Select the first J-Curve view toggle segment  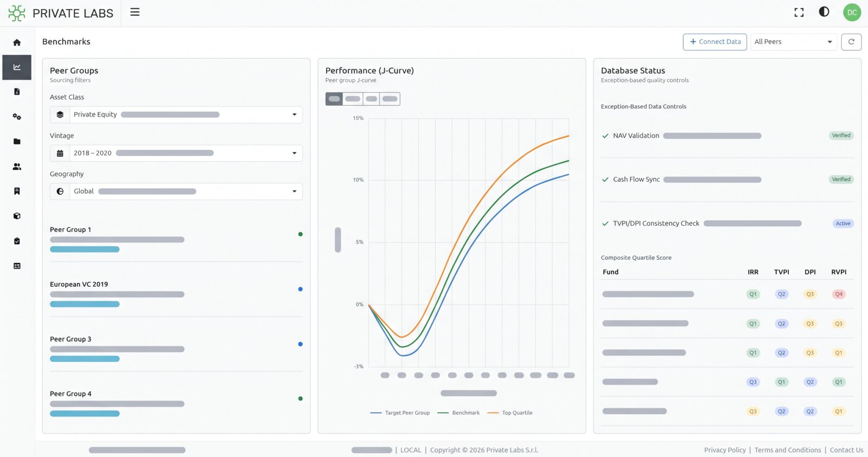pos(334,99)
